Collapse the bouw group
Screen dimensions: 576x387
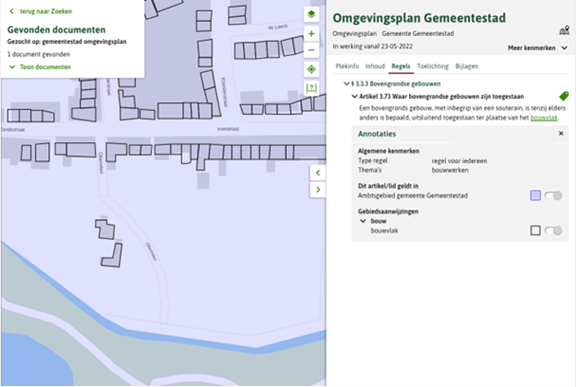point(363,221)
